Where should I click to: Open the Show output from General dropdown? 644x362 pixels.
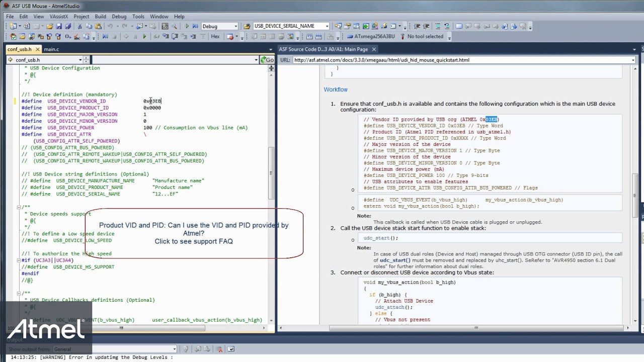tap(174, 349)
